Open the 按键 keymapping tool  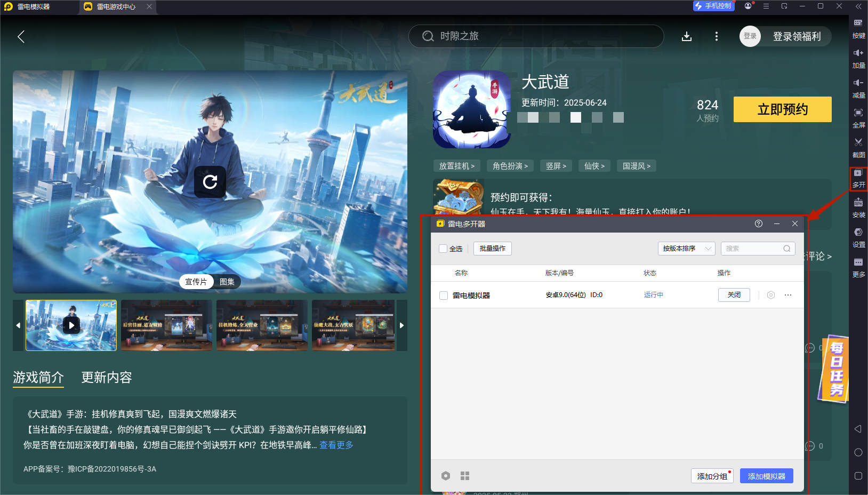pos(858,29)
